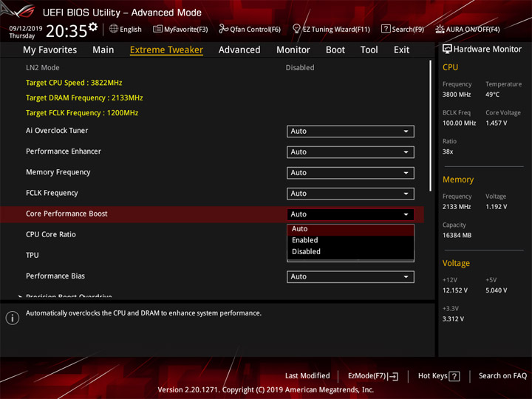Click memory capacity 16384 MB value

pyautogui.click(x=457, y=236)
